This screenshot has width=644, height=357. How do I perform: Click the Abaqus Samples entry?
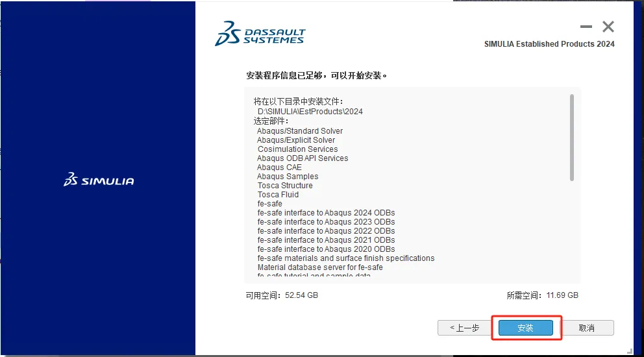[288, 177]
